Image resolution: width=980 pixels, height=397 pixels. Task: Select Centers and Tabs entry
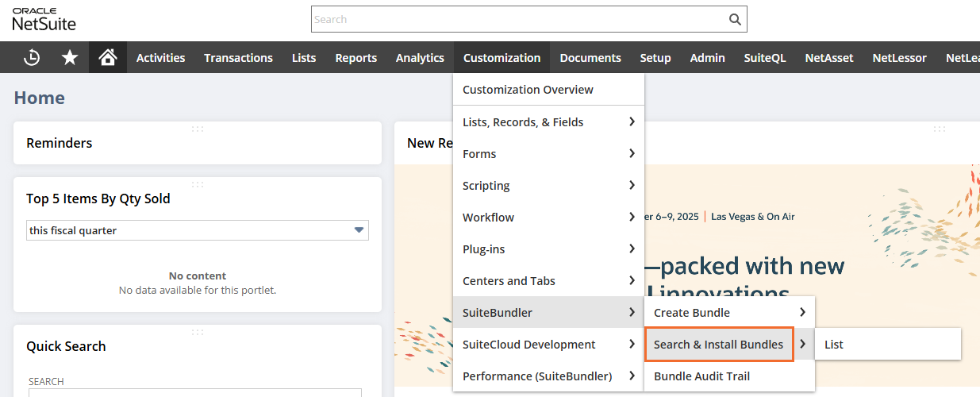[549, 280]
